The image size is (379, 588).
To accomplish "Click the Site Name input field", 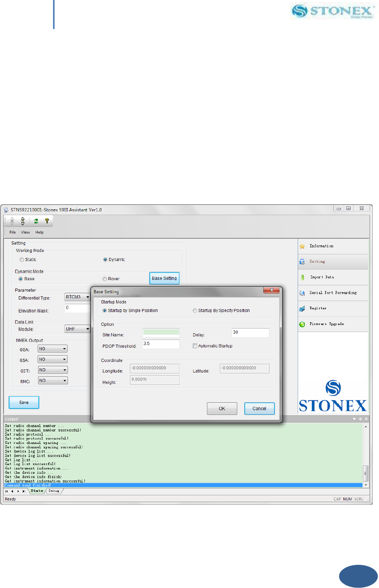I will tap(161, 333).
